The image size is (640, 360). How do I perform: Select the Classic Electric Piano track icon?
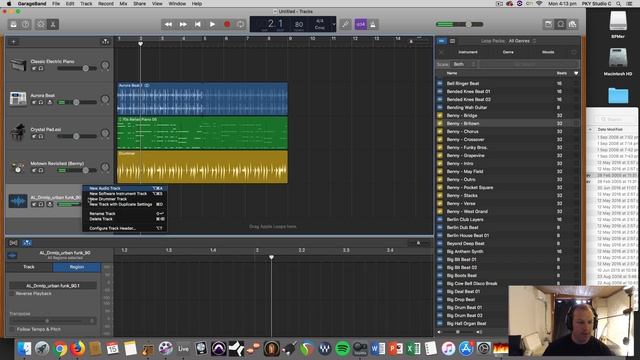click(x=18, y=64)
